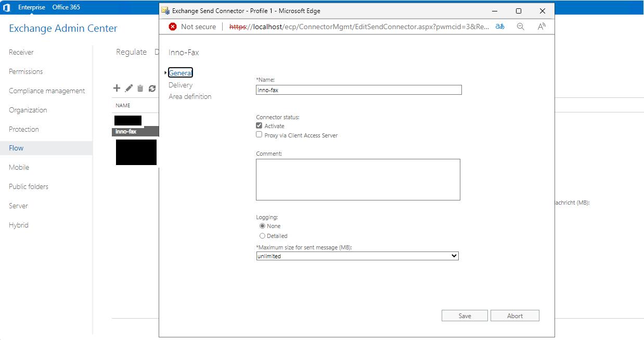Click the NAME column header
The width and height of the screenshot is (644, 340).
pyautogui.click(x=123, y=106)
